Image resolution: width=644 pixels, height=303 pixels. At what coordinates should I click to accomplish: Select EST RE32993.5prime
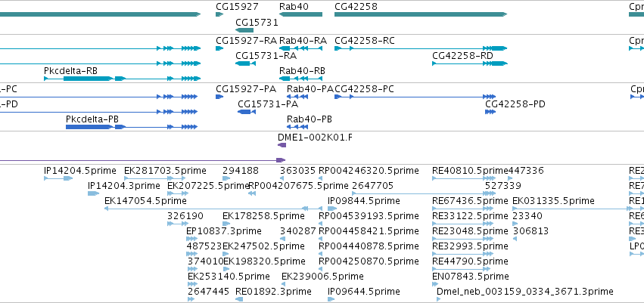click(x=462, y=254)
